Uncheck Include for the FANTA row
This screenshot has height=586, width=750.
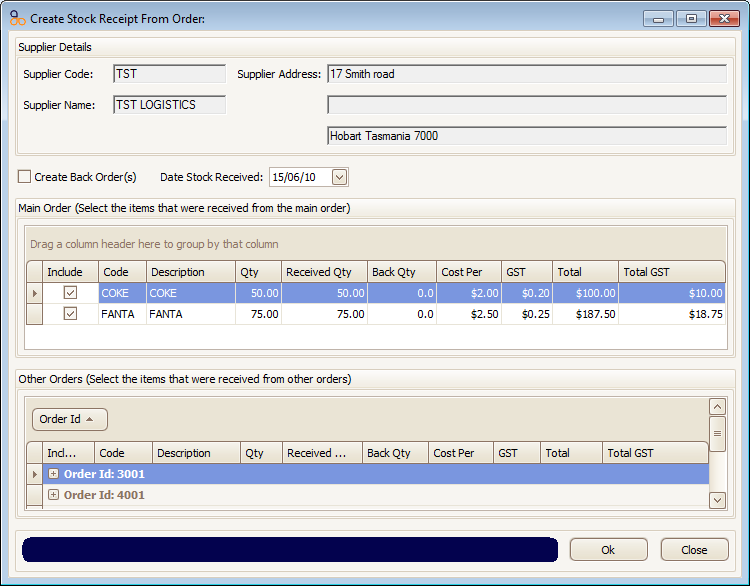point(70,313)
